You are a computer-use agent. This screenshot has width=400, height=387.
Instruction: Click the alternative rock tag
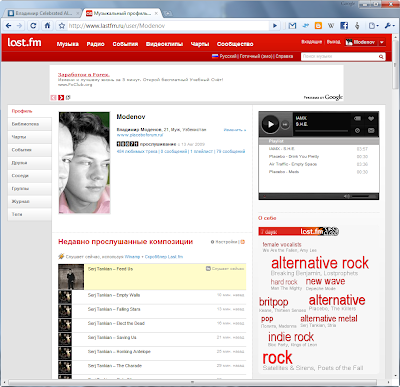click(x=320, y=263)
